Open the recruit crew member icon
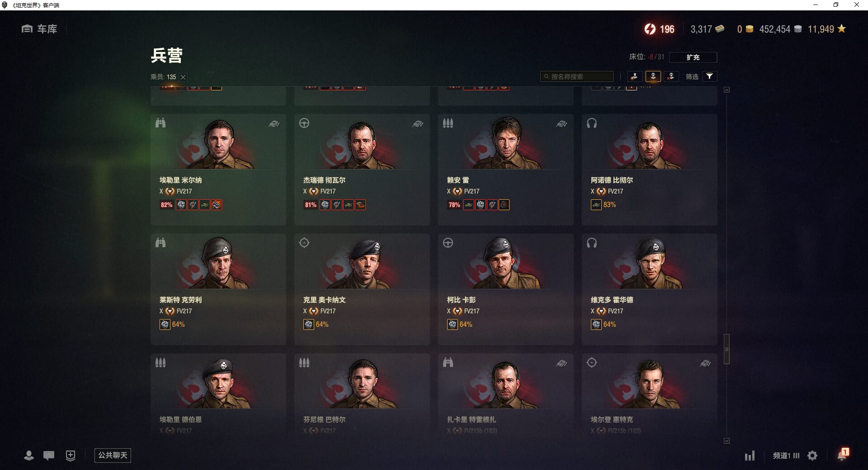868x470 pixels. coord(635,76)
